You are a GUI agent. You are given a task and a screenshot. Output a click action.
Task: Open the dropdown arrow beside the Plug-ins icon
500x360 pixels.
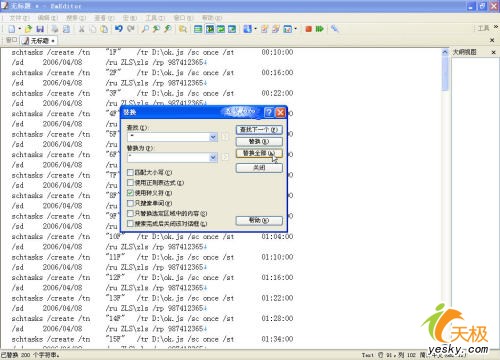(295, 29)
